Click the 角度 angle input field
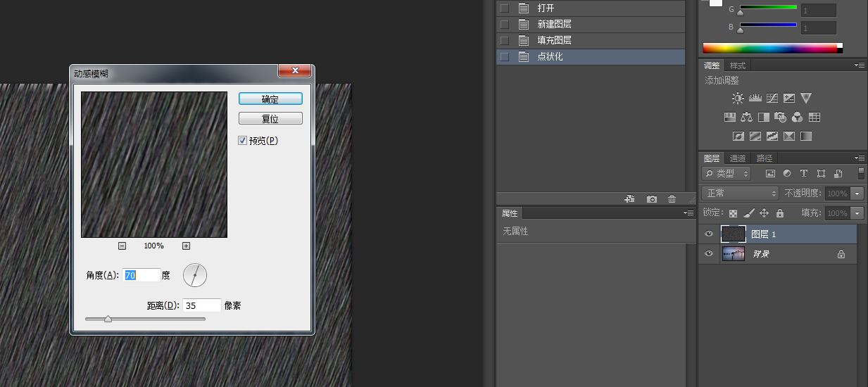The height and width of the screenshot is (387, 868). click(141, 276)
